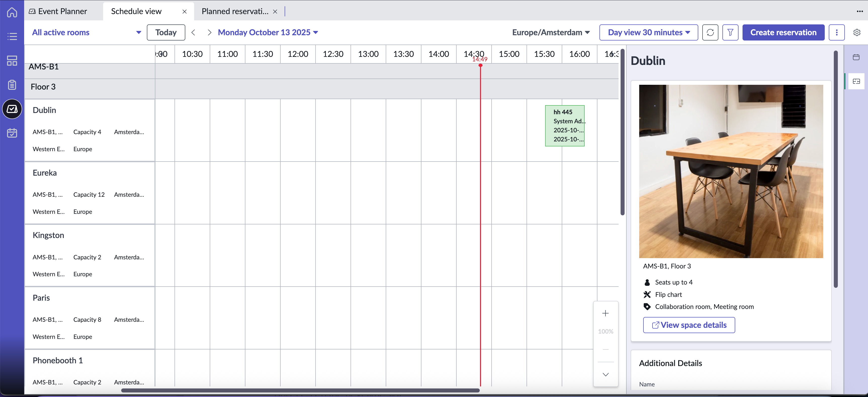Image resolution: width=868 pixels, height=397 pixels.
Task: Click the Today button
Action: click(166, 32)
